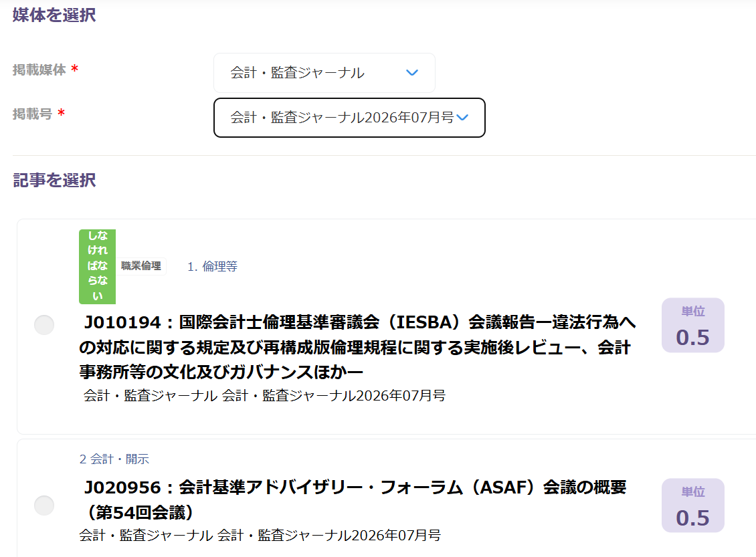Click the J020956 ASAF article title
This screenshot has width=756, height=557.
tap(353, 499)
